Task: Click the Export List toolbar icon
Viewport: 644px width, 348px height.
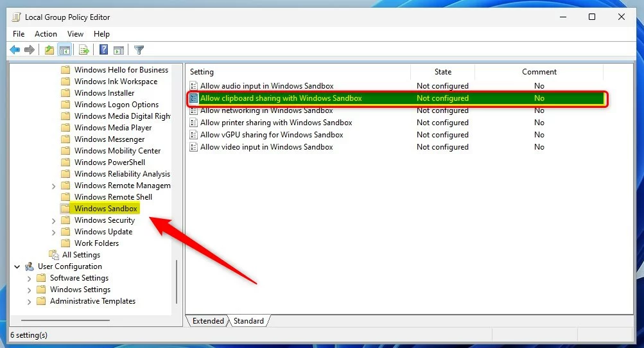Action: tap(83, 50)
